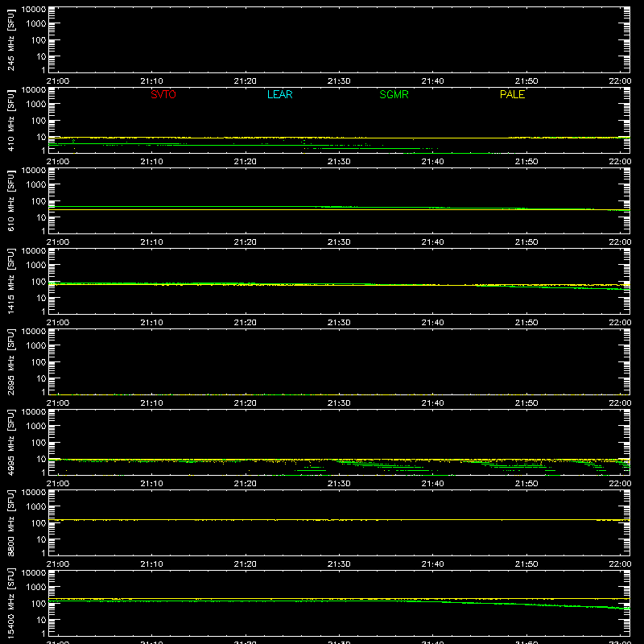Select the 610 MHz [SFU] axis title

pyautogui.click(x=10, y=200)
